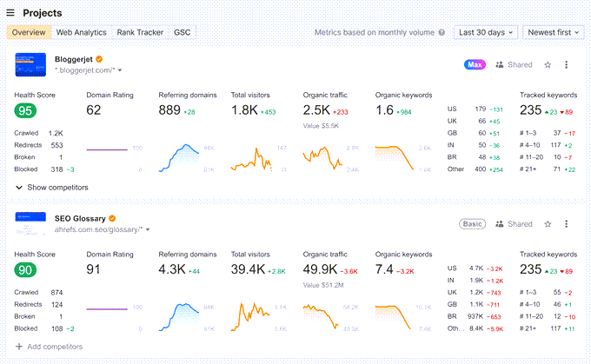Image resolution: width=591 pixels, height=364 pixels.
Task: Click the Value $5.5K text under Bloggerjet traffic
Action: pos(321,126)
